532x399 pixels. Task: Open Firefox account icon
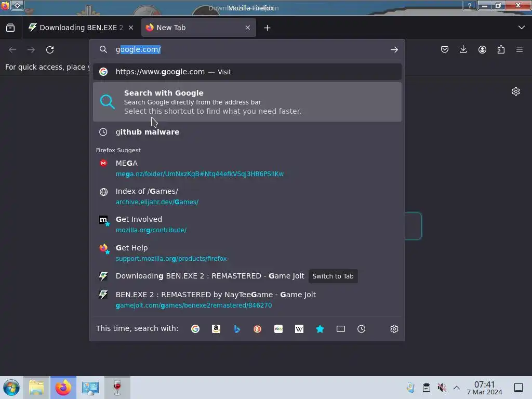point(482,50)
